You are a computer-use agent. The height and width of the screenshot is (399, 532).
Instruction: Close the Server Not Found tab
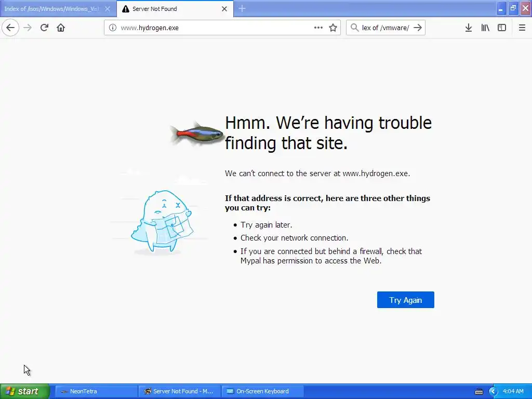(x=224, y=9)
